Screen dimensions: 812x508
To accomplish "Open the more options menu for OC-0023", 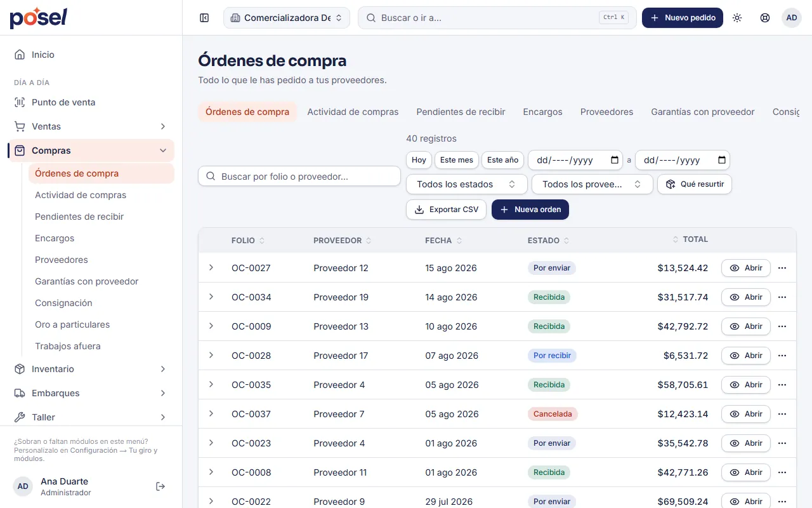I will (782, 443).
